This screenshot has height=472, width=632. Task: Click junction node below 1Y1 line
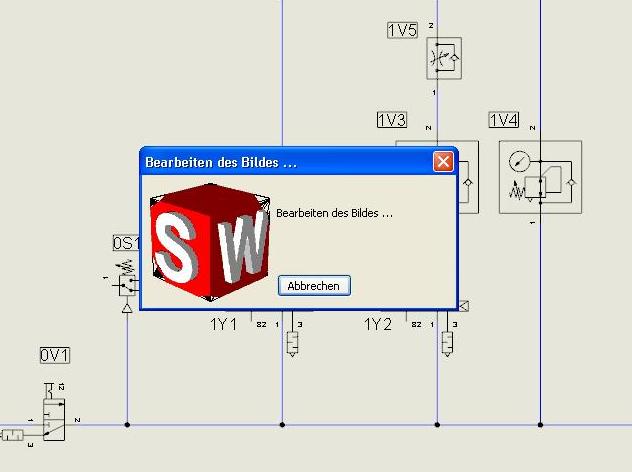point(282,424)
